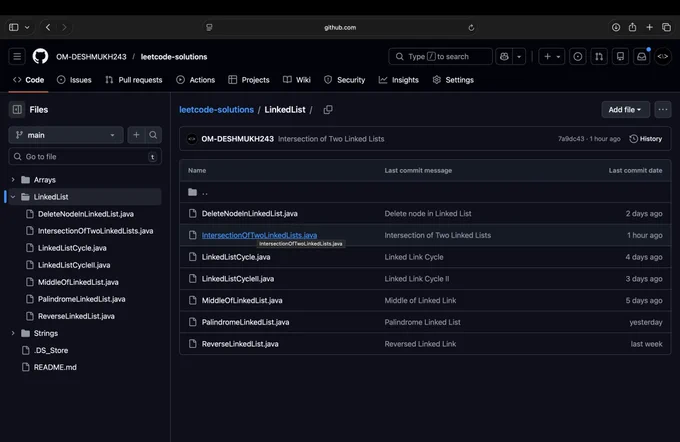This screenshot has width=680, height=442.
Task: Show Safari tab overview
Action: coord(667,27)
